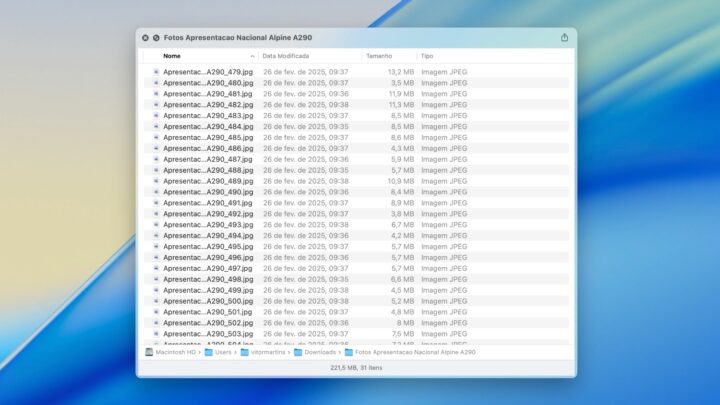Click the status text 221,5 MB, 31 itens

tap(356, 368)
